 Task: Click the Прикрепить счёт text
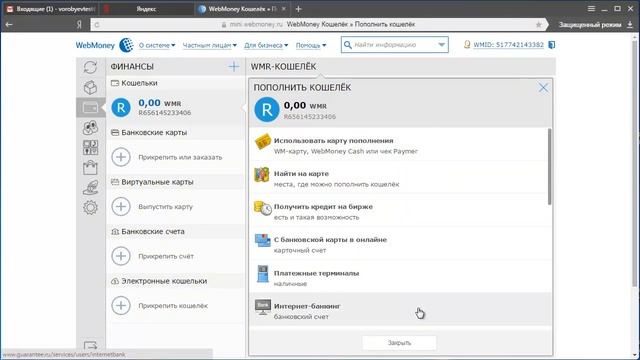166,256
